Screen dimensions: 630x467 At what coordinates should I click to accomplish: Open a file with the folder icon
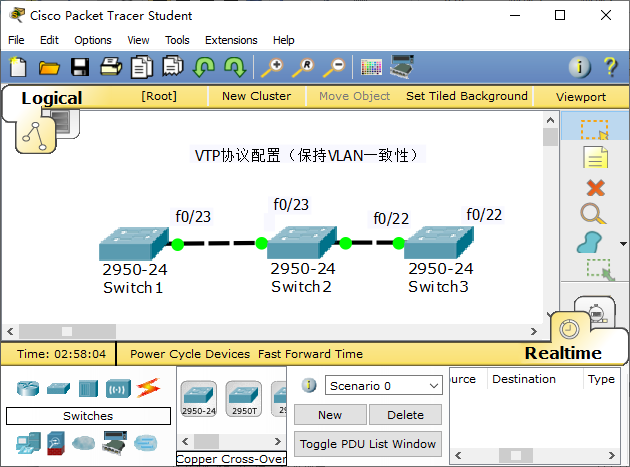click(49, 68)
